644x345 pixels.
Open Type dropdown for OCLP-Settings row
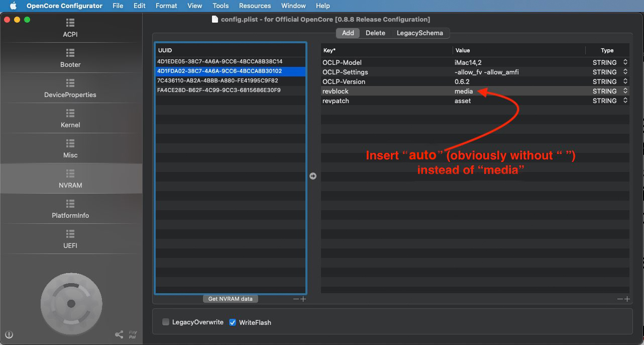[625, 72]
